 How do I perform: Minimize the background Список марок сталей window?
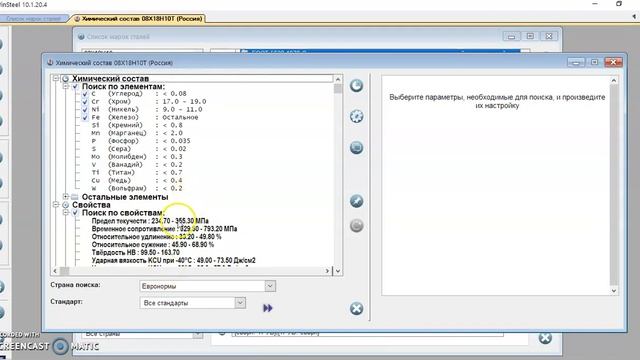click(x=511, y=36)
